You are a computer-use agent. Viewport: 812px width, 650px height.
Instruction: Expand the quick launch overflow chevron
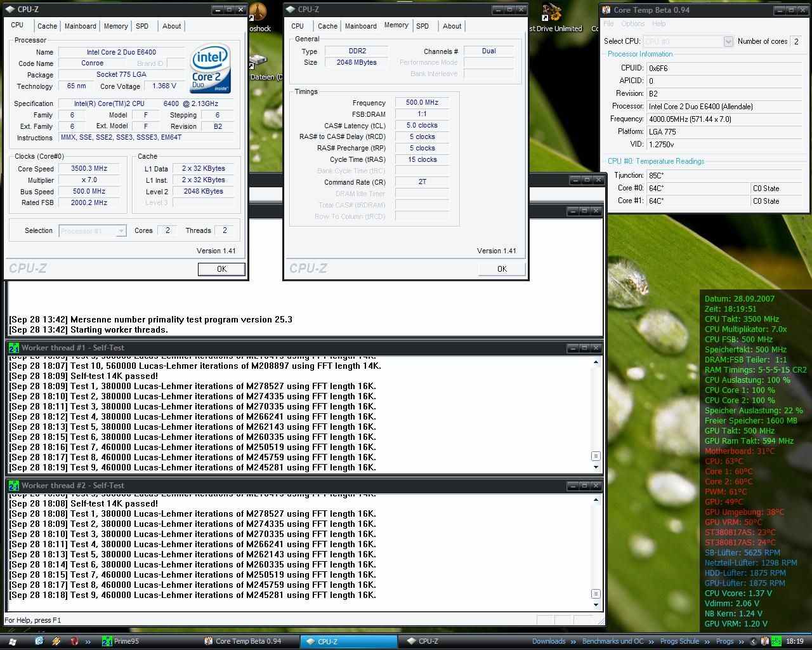click(88, 642)
